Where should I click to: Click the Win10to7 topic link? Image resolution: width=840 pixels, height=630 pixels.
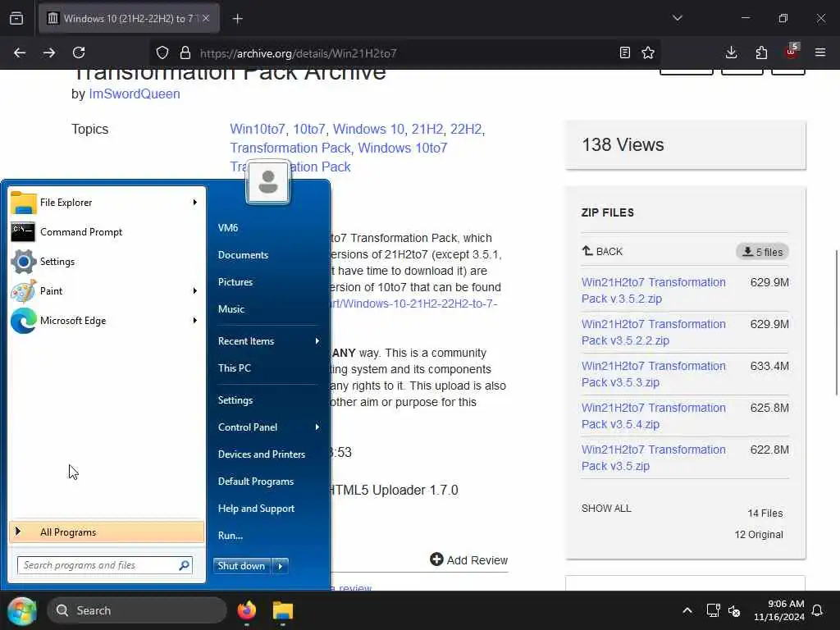258,129
